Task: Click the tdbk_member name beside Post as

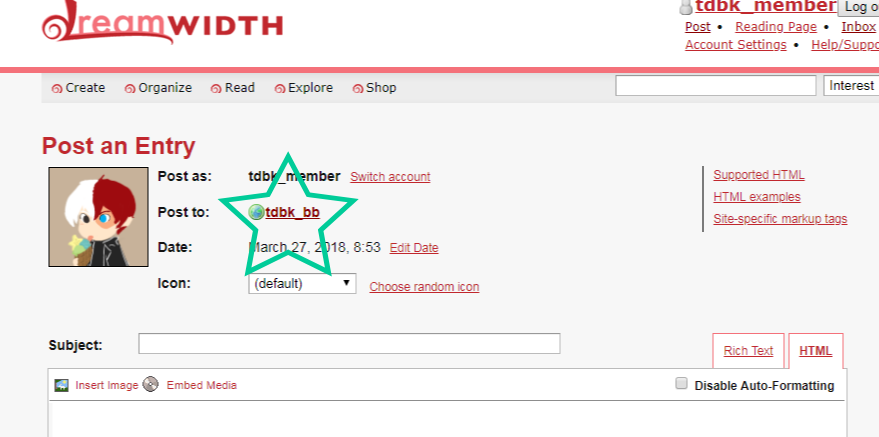Action: [294, 176]
